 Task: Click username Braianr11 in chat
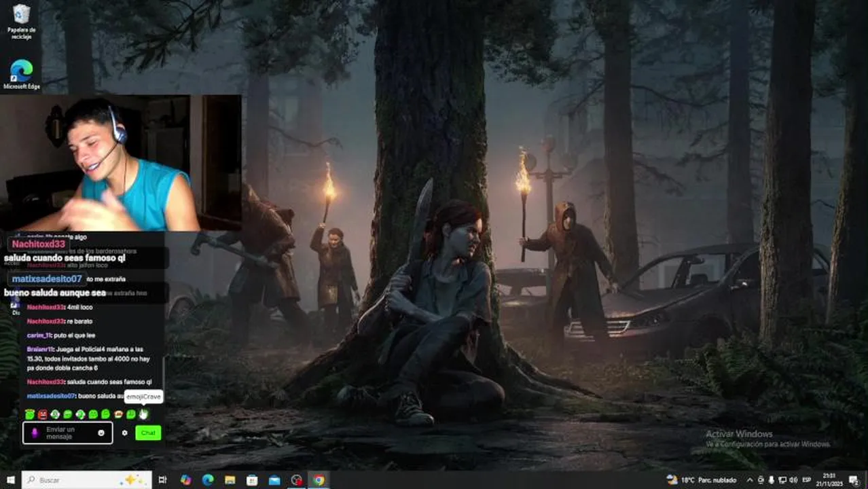pos(40,349)
